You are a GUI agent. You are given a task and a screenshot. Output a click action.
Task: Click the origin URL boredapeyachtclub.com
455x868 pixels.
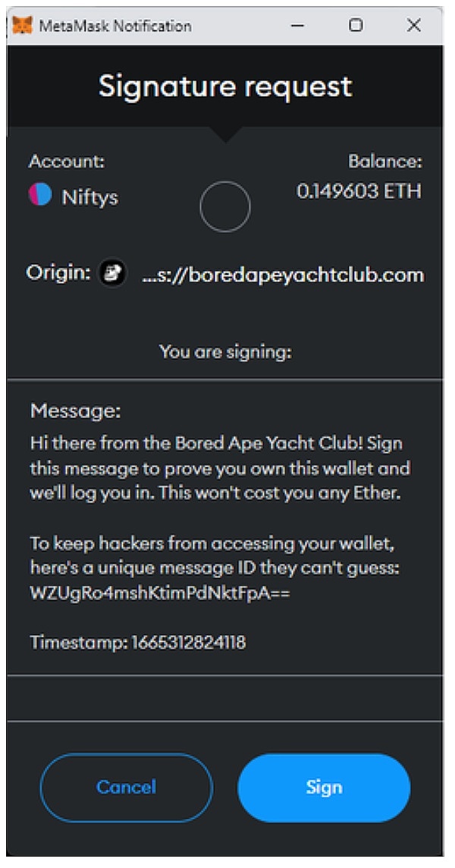[x=284, y=275]
